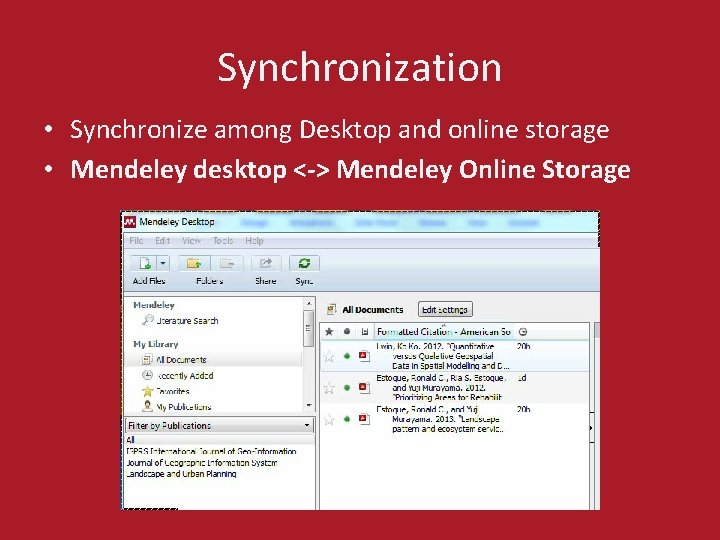
Task: Click the sidebar scrollbar down arrow
Action: click(x=309, y=405)
